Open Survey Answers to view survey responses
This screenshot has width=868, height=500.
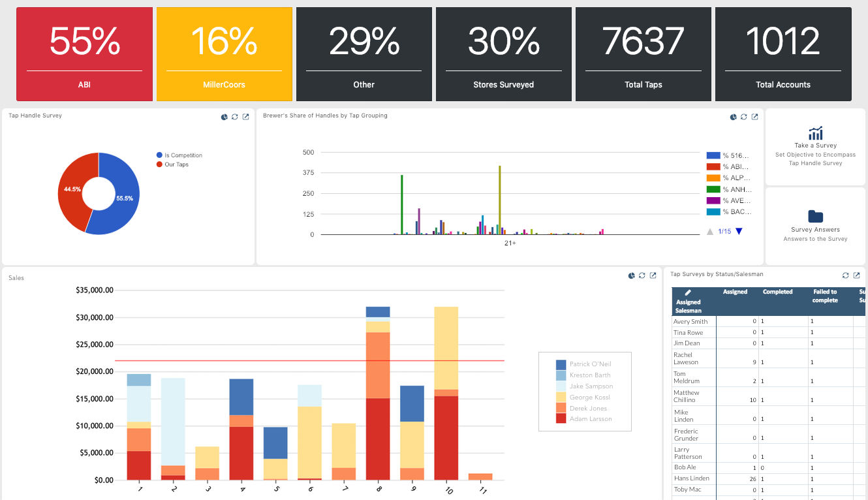click(x=814, y=229)
